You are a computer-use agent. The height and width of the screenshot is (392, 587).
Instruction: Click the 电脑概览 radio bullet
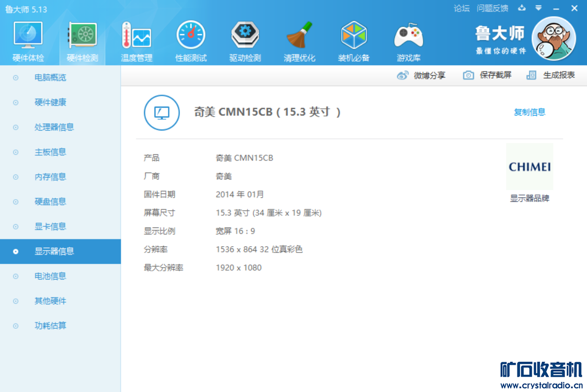point(16,78)
